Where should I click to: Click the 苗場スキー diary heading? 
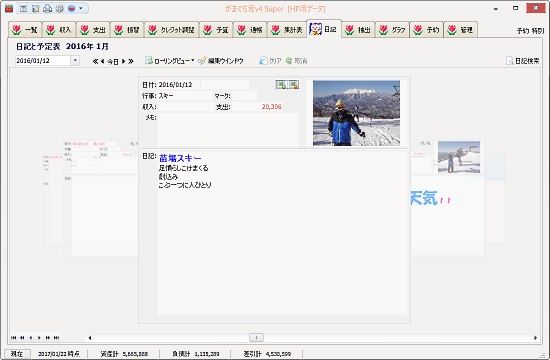tap(180, 158)
